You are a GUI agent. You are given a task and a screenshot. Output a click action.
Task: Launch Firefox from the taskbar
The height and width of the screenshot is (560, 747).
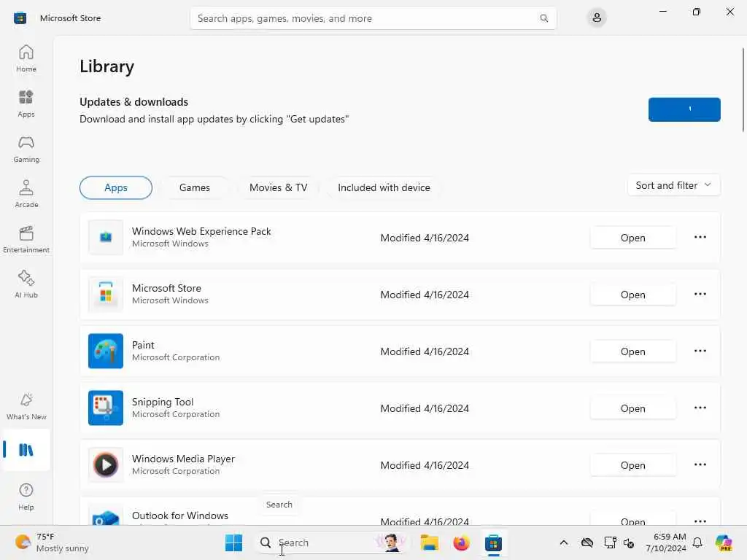coord(461,542)
